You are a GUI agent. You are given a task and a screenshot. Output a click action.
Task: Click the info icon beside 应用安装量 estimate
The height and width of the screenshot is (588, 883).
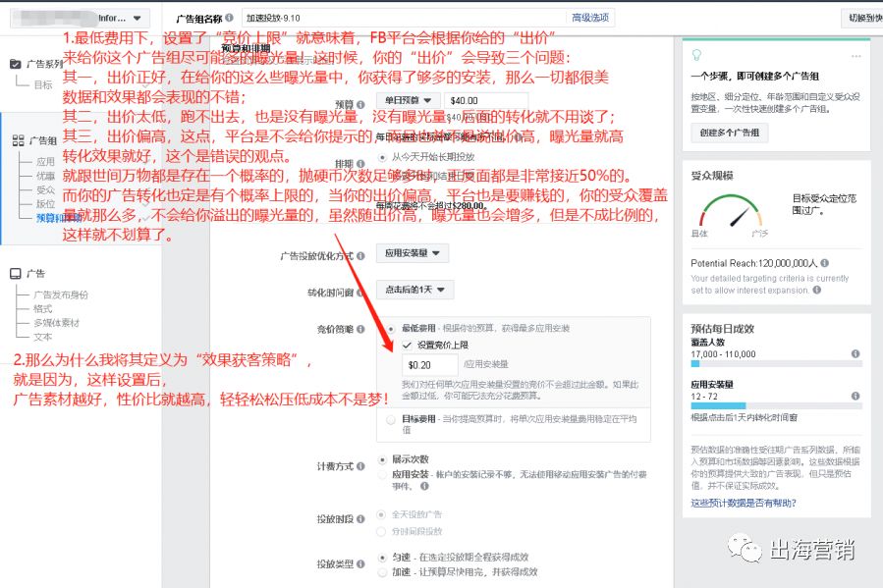pos(855,396)
